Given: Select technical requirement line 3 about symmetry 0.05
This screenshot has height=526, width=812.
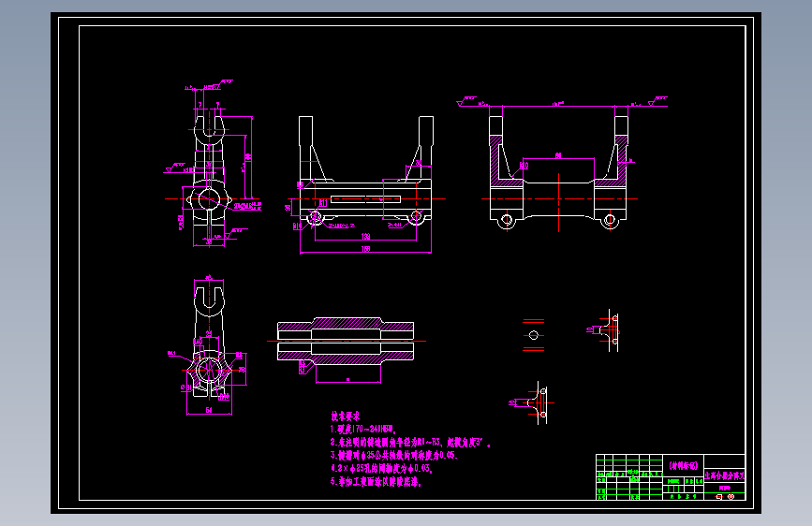Looking at the screenshot, I should tap(394, 456).
